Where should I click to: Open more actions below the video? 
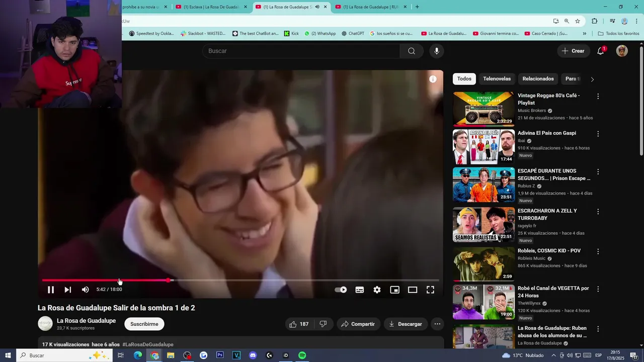pos(437,324)
